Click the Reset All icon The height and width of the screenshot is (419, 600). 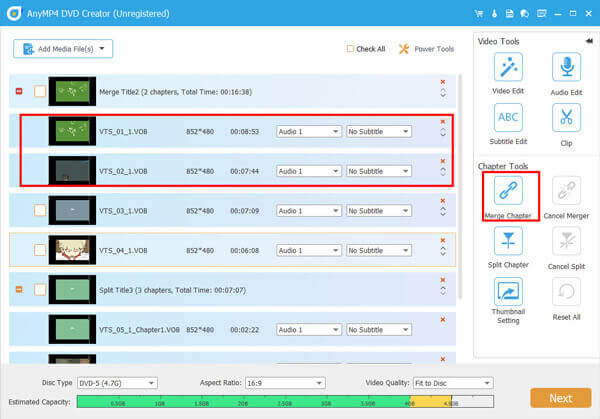click(566, 292)
